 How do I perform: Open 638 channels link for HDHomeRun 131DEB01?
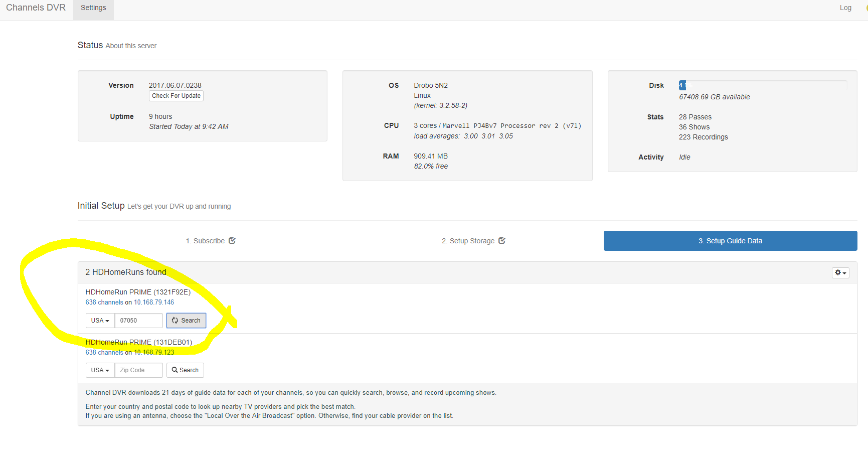[104, 353]
